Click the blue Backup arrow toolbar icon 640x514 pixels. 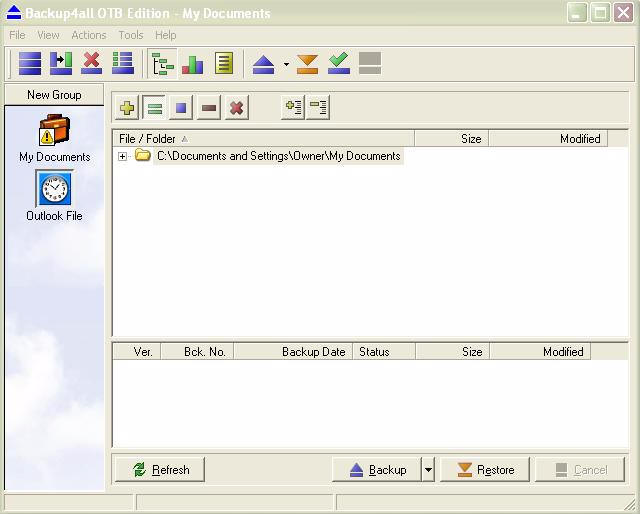(x=263, y=65)
